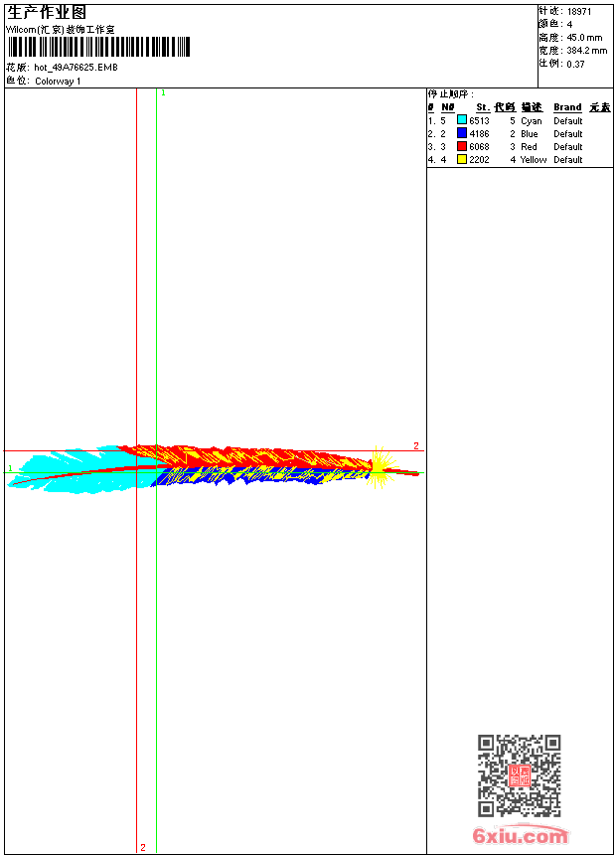Click the barcode below the Wilcom title
This screenshot has height=855, width=616.
click(x=98, y=47)
